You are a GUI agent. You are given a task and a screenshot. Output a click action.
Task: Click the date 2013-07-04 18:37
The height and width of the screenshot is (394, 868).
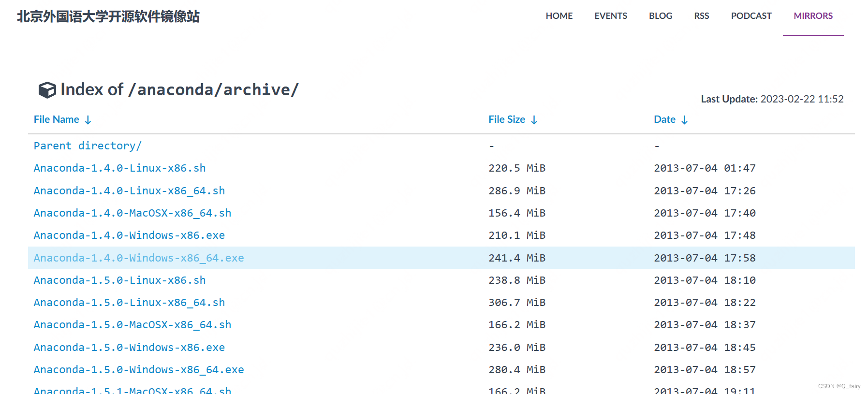click(705, 325)
